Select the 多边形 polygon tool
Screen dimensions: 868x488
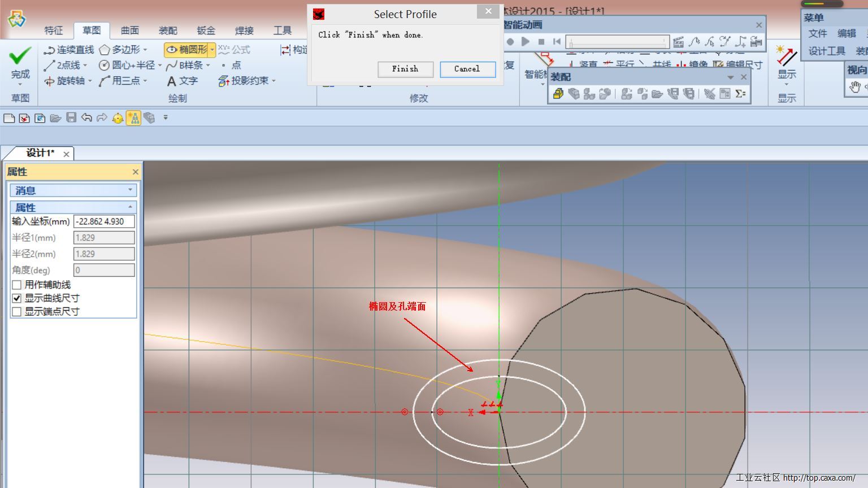119,50
